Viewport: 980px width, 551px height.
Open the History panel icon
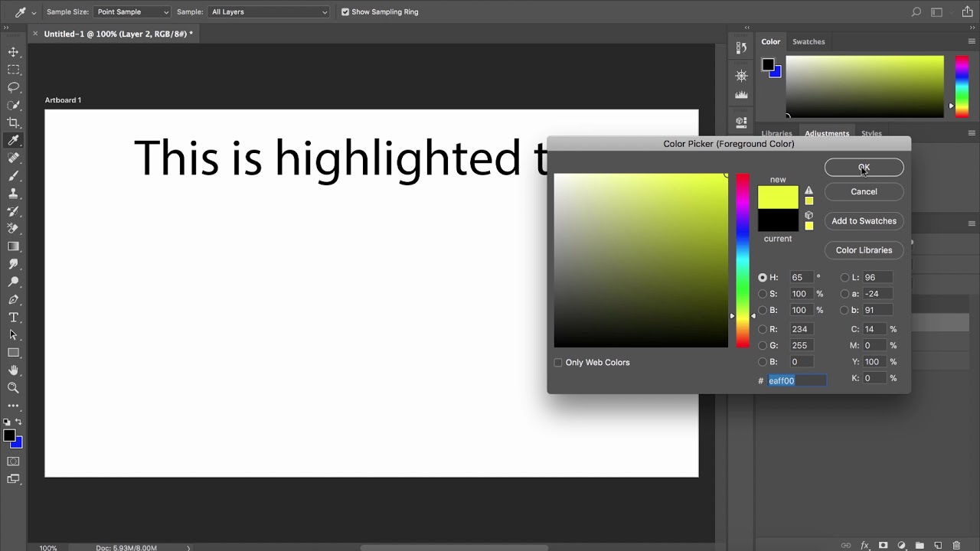741,47
